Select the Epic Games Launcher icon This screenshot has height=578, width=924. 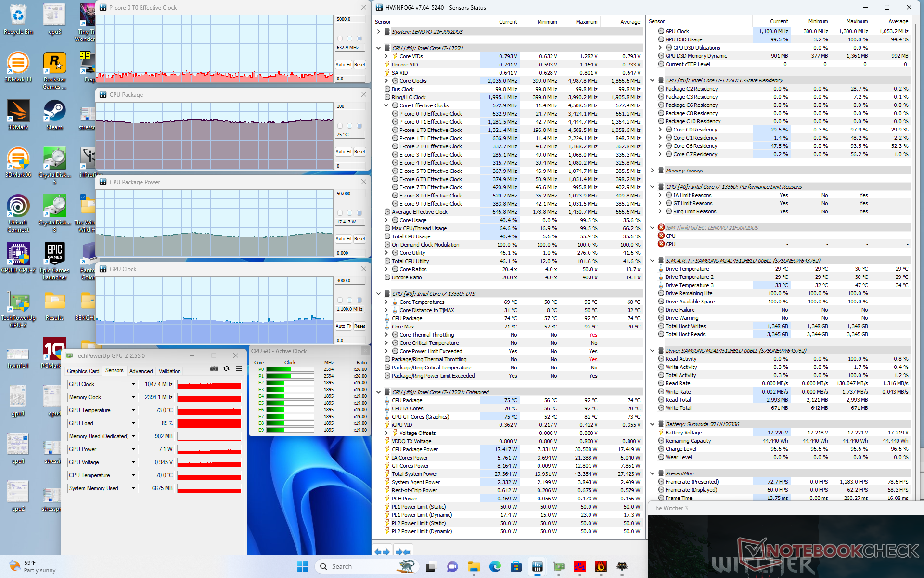point(54,261)
